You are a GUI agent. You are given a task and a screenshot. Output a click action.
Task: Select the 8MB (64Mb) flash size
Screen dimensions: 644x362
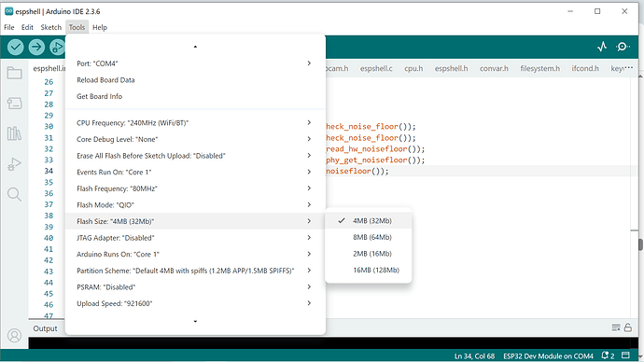tap(369, 237)
